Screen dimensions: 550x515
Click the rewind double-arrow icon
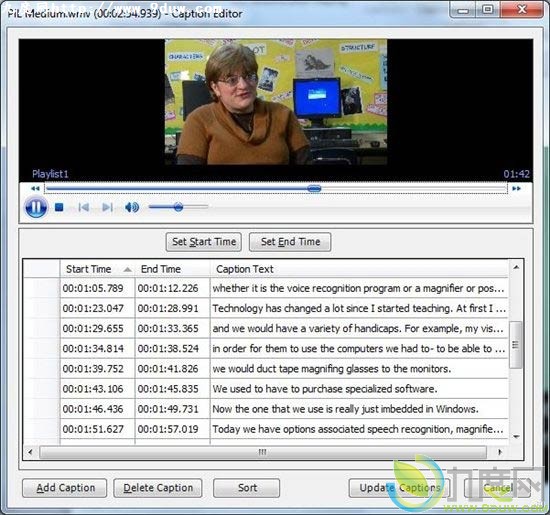click(35, 189)
